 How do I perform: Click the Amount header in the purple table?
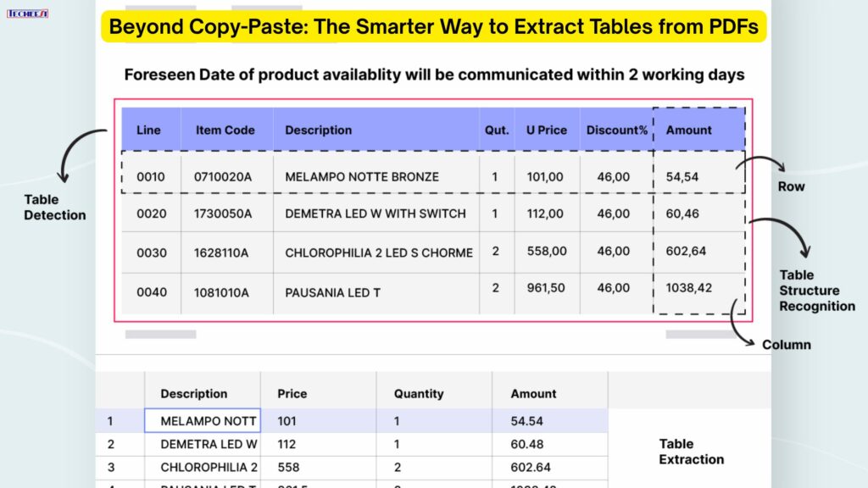688,130
